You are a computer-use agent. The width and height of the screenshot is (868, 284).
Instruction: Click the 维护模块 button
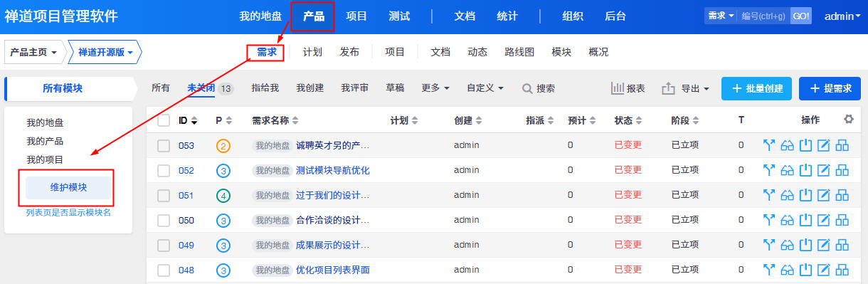[x=68, y=188]
